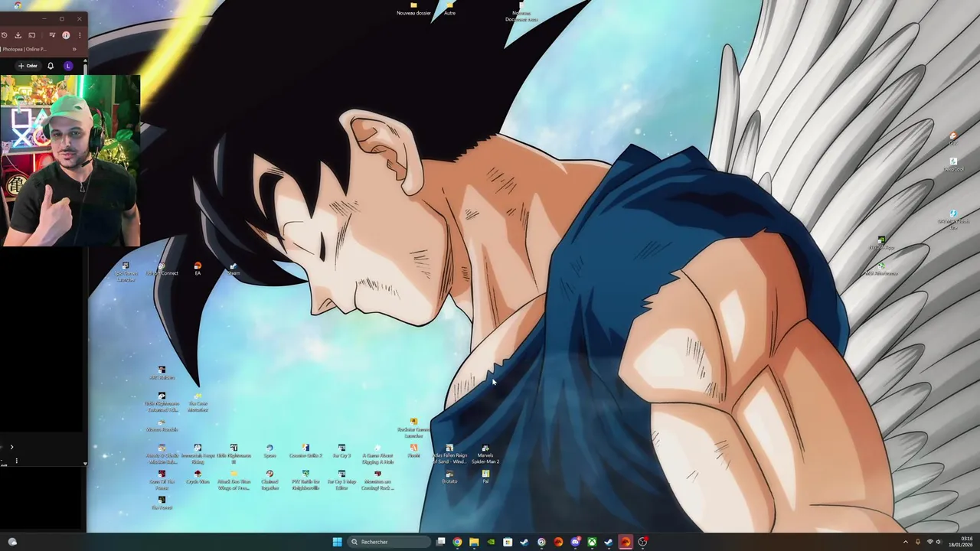Image resolution: width=980 pixels, height=551 pixels.
Task: Open Chrome's three-dot menu
Action: click(x=79, y=35)
